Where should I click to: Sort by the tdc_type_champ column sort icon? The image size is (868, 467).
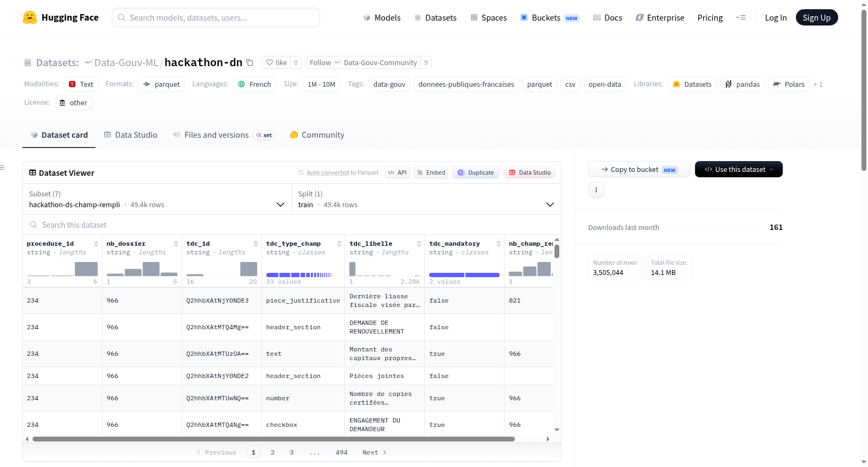pos(339,244)
